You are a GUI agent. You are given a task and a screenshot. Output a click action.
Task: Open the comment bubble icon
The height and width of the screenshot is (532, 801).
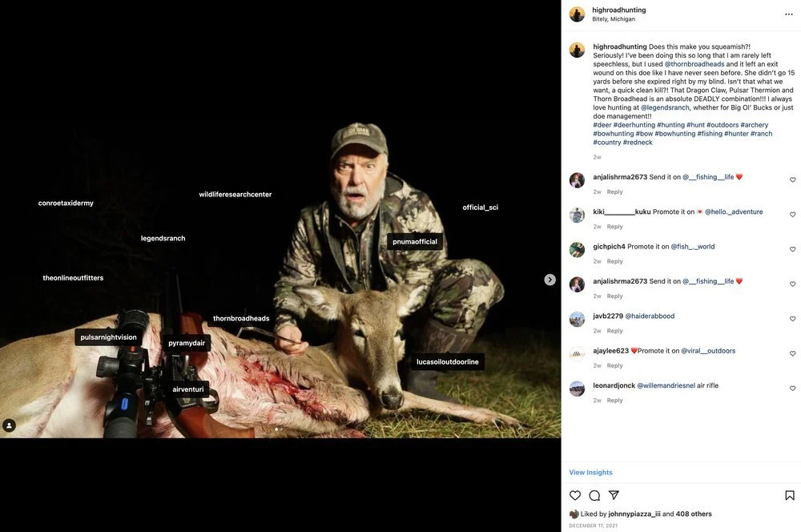[594, 495]
